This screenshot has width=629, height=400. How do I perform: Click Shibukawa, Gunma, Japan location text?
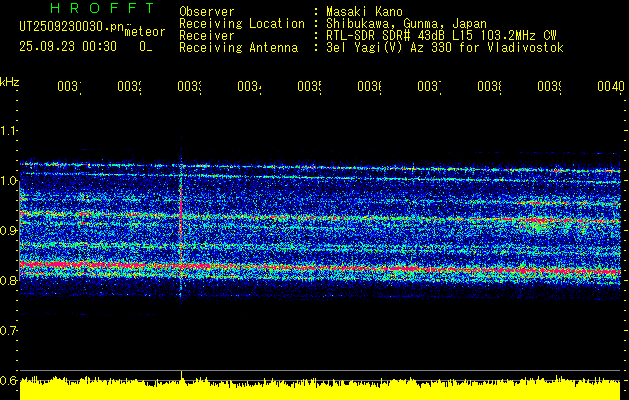(x=406, y=24)
